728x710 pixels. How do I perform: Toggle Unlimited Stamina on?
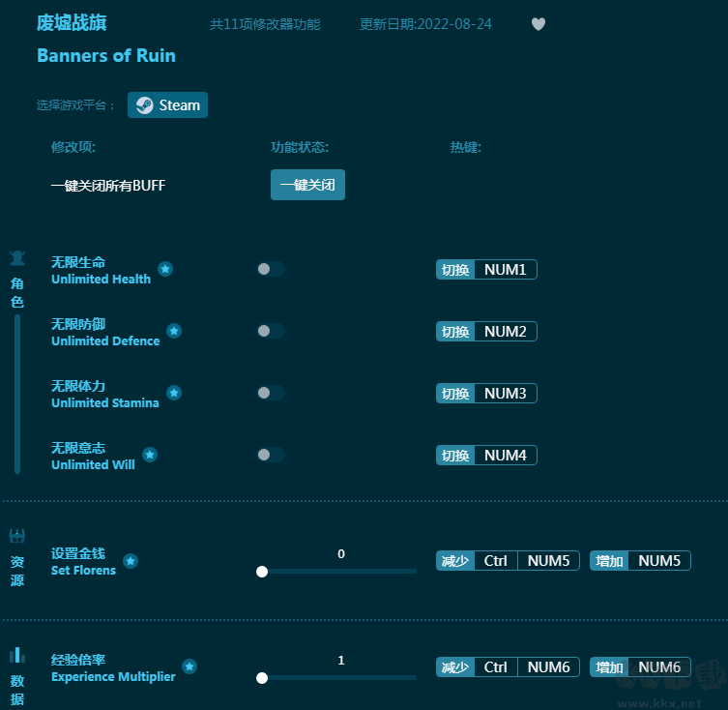pos(271,393)
